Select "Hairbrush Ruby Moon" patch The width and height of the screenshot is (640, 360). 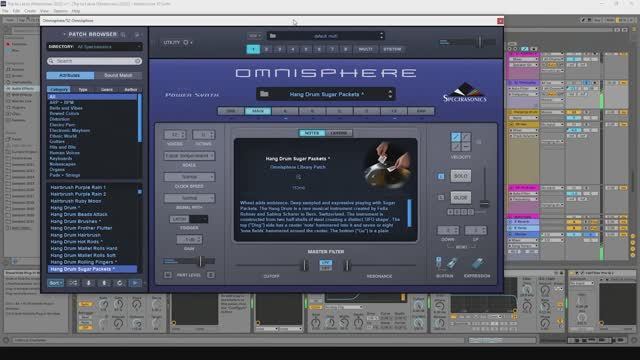pyautogui.click(x=76, y=201)
